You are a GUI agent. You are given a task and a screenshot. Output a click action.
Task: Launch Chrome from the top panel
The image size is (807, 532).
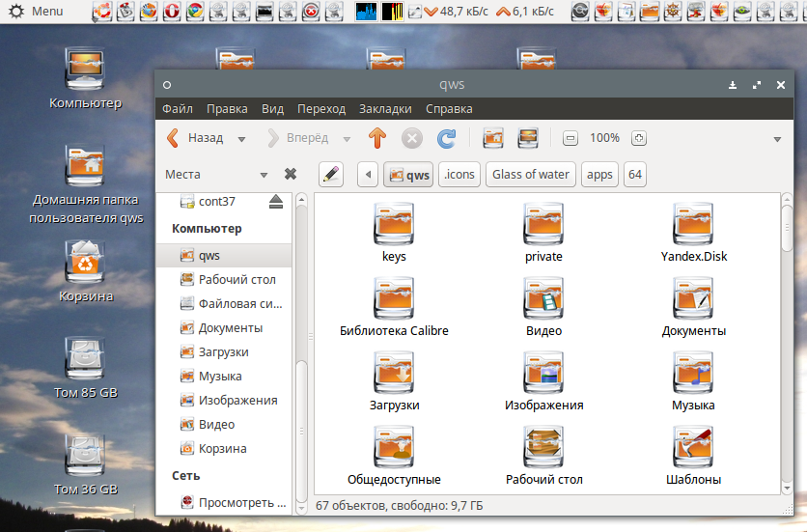195,11
